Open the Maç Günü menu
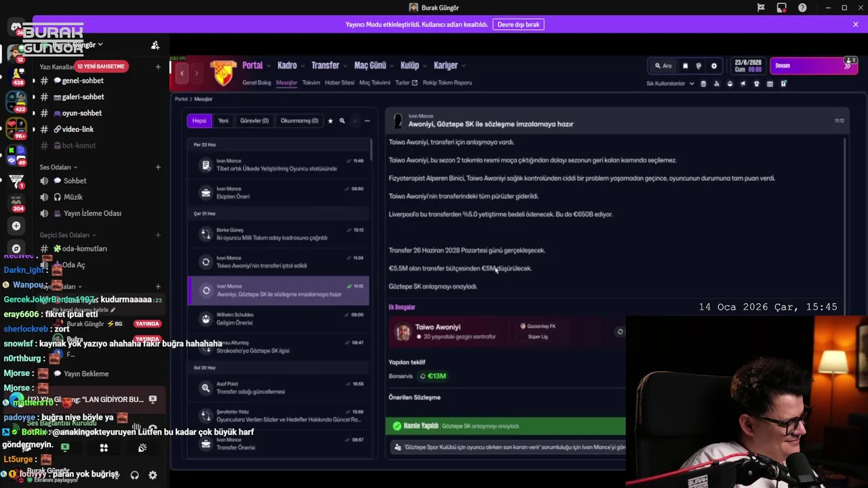The width and height of the screenshot is (868, 488). coord(370,66)
